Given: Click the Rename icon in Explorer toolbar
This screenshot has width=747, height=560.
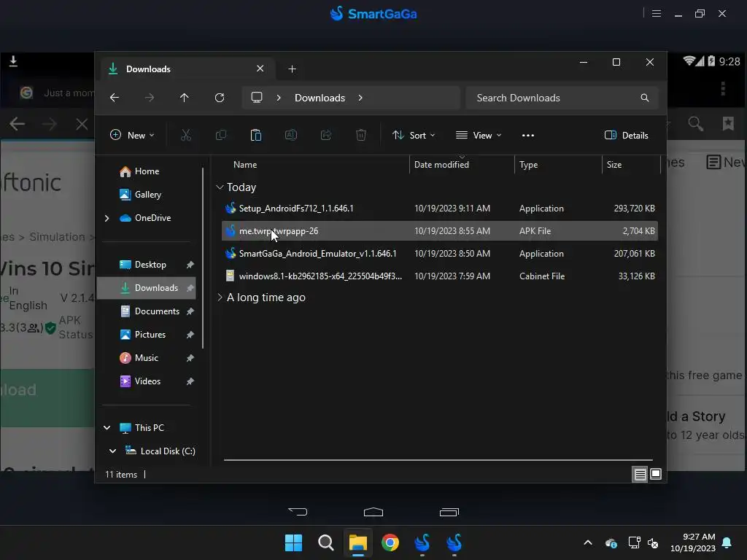Looking at the screenshot, I should pyautogui.click(x=291, y=135).
